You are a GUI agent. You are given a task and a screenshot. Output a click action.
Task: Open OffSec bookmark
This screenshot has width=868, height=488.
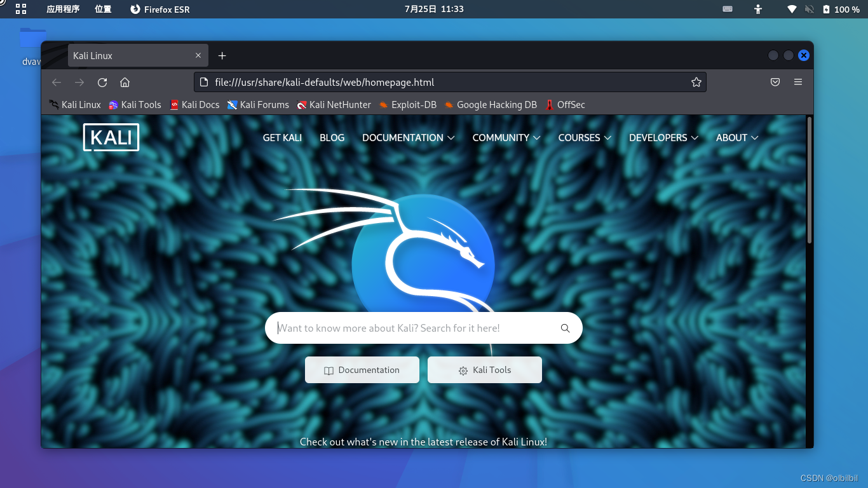566,105
